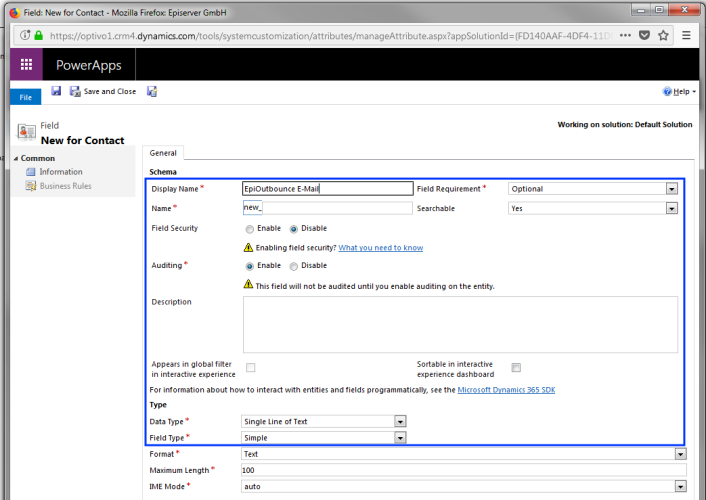Bookmark this page with star icon
The height and width of the screenshot is (500, 706).
click(x=663, y=34)
